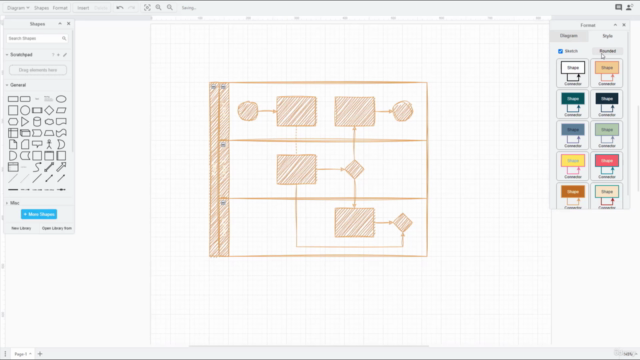Collapse the middle swimlane using its toggle
This screenshot has width=640, height=360.
pyautogui.click(x=223, y=144)
